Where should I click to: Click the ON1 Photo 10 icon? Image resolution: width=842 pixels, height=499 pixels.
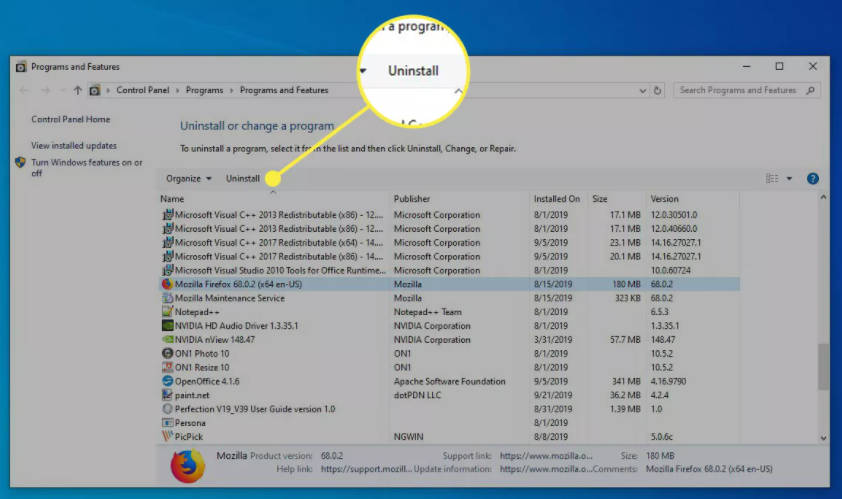(x=168, y=353)
